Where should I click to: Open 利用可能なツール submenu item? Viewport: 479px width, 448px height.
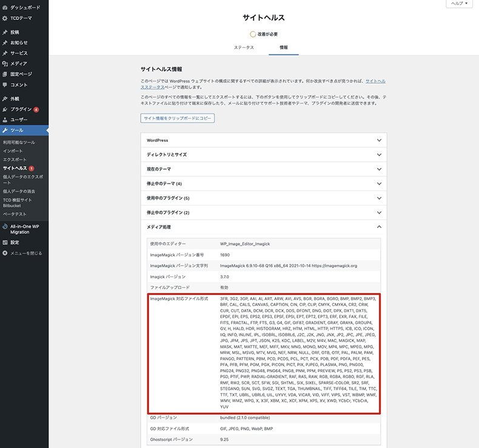click(x=19, y=142)
